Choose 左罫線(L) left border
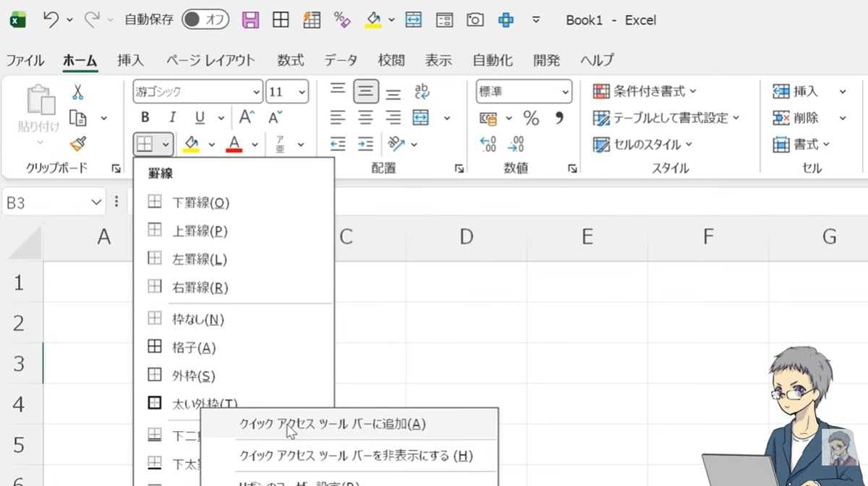Screen dimensions: 868x486 coord(233,259)
